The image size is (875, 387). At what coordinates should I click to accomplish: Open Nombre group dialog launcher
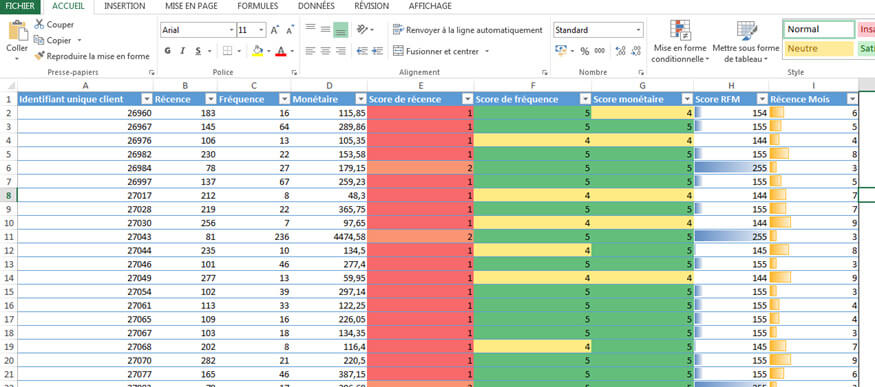(x=641, y=72)
